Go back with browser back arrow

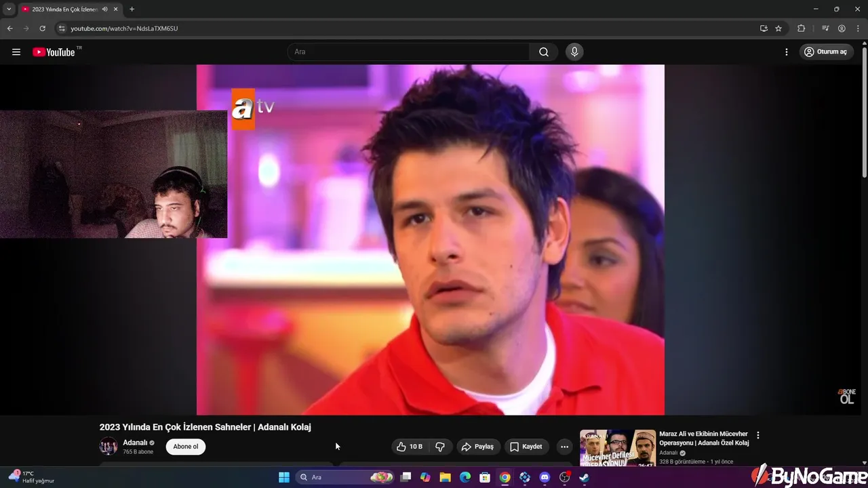tap(9, 28)
